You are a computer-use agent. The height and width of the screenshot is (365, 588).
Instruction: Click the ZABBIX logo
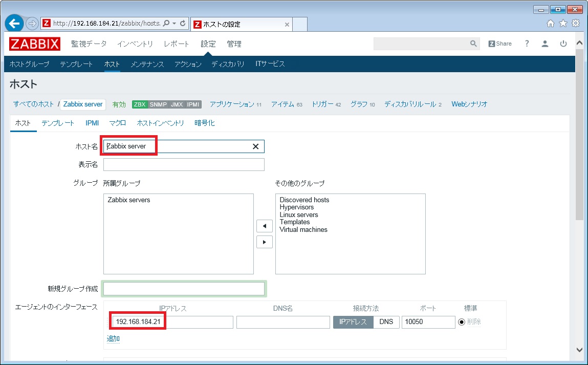[34, 44]
